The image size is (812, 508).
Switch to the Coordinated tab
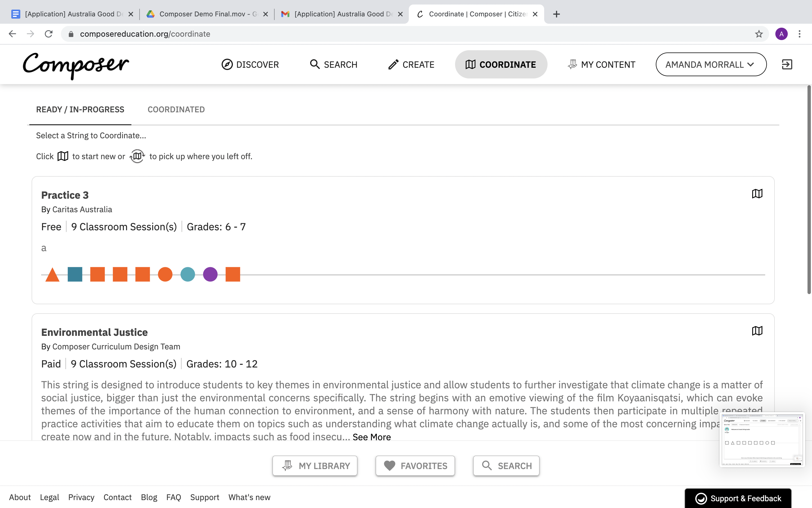[176, 110]
